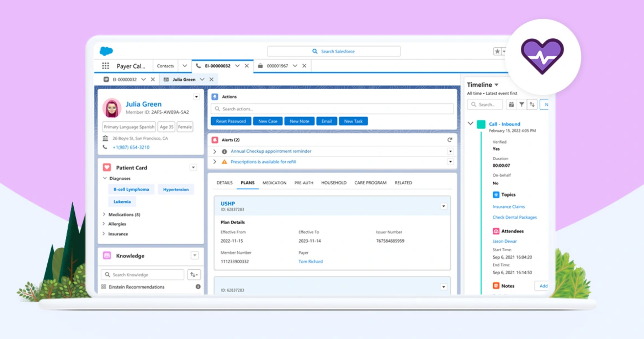Open the sort options icon in Knowledge panel
This screenshot has height=339, width=644.
pos(194,274)
